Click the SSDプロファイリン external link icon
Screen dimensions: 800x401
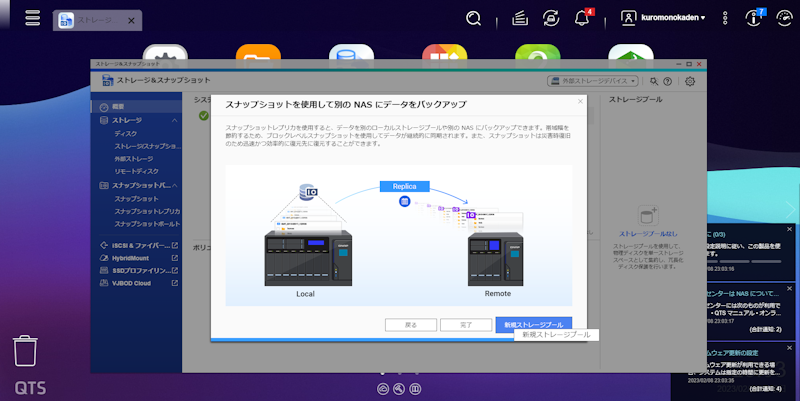pos(175,270)
